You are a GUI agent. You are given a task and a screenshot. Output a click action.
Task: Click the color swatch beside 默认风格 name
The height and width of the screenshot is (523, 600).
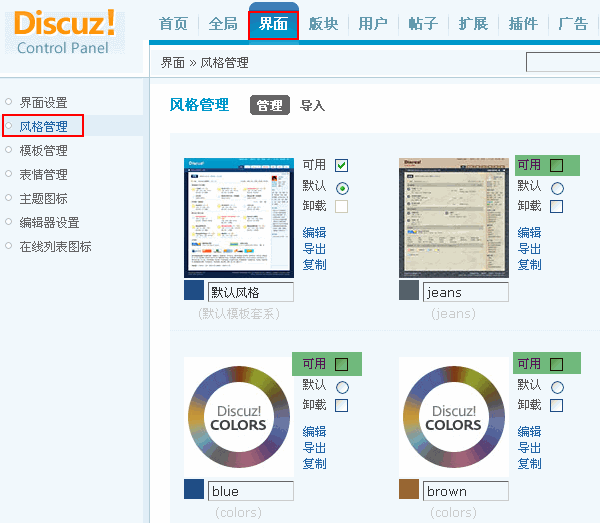[194, 292]
